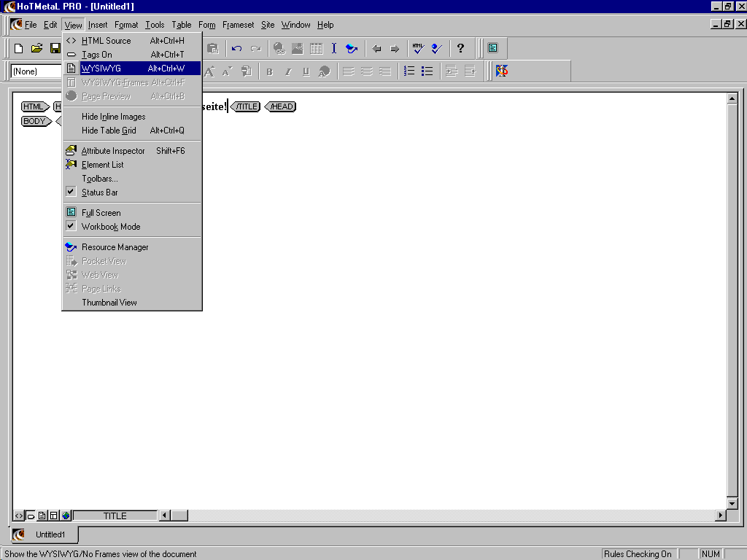The width and height of the screenshot is (747, 560).
Task: Open the Toolbars... dialog entry
Action: pos(132,179)
